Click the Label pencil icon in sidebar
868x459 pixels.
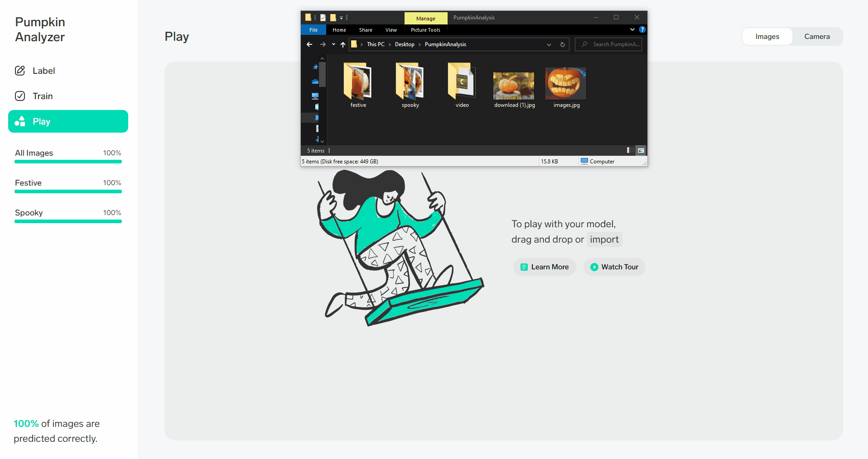pyautogui.click(x=20, y=71)
